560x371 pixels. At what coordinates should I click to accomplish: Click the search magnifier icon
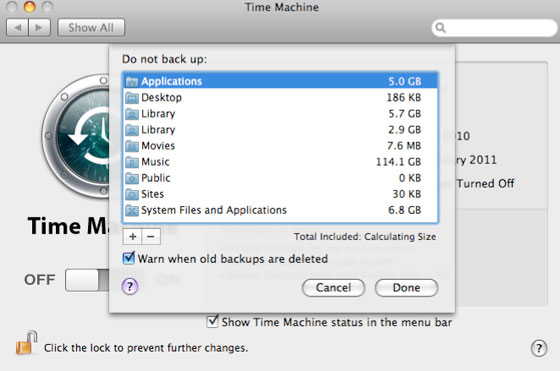(440, 28)
